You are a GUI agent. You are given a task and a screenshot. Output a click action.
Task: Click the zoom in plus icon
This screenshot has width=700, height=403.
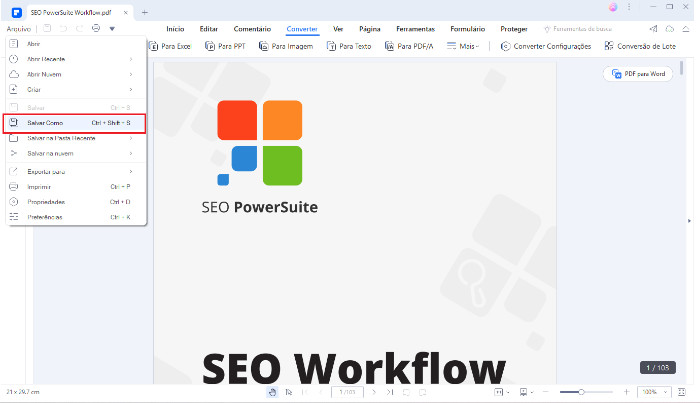click(626, 392)
